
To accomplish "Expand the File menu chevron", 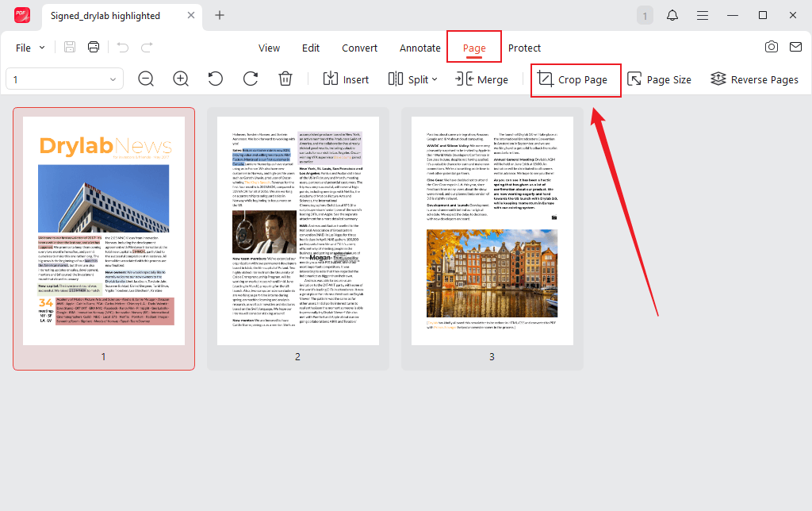I will [x=41, y=48].
